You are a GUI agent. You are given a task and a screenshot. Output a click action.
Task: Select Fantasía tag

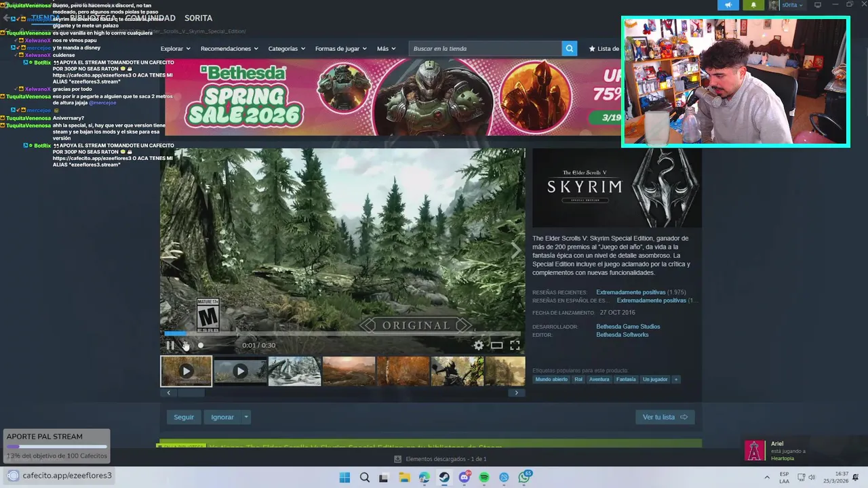pyautogui.click(x=626, y=380)
